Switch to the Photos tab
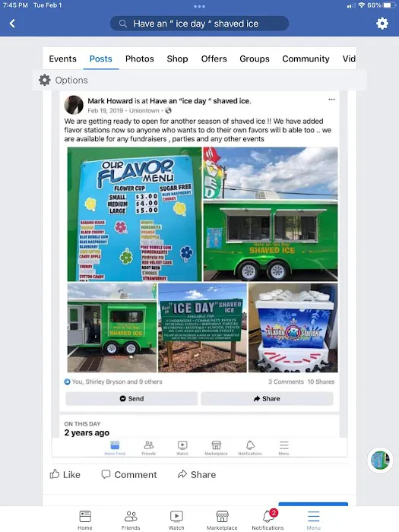The width and height of the screenshot is (399, 532). click(x=139, y=59)
